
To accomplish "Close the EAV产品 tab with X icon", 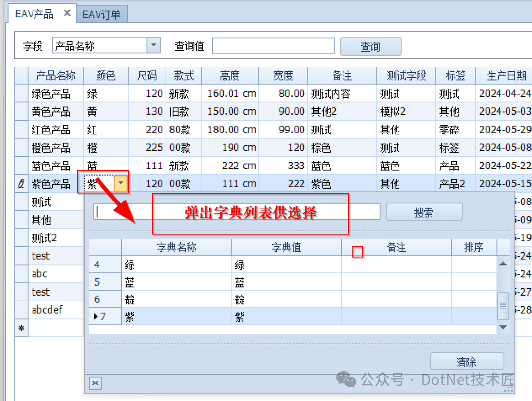I will [x=67, y=13].
